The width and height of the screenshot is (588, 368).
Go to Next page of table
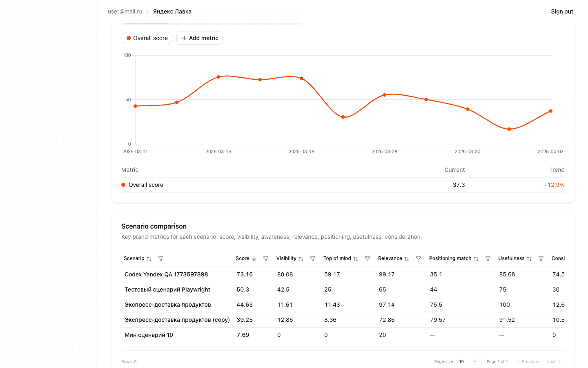pyautogui.click(x=553, y=361)
